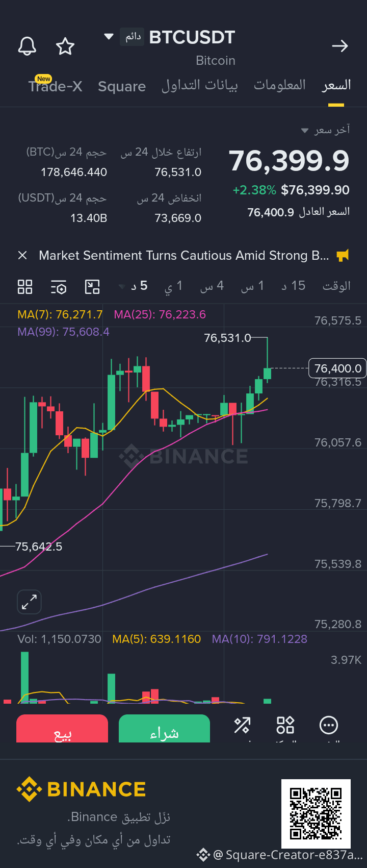Tap the volume MA(5) label
The height and width of the screenshot is (868, 367).
click(156, 639)
